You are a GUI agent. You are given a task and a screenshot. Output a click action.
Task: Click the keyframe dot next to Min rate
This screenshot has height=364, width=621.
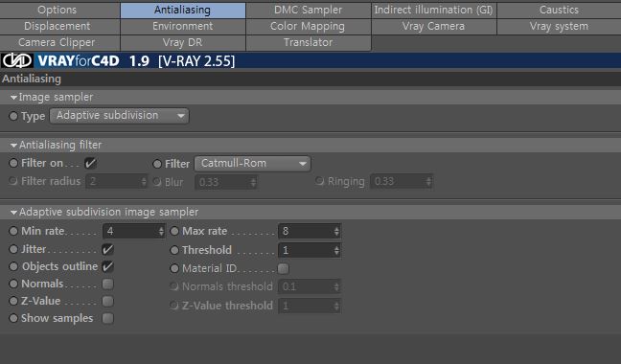click(x=13, y=231)
